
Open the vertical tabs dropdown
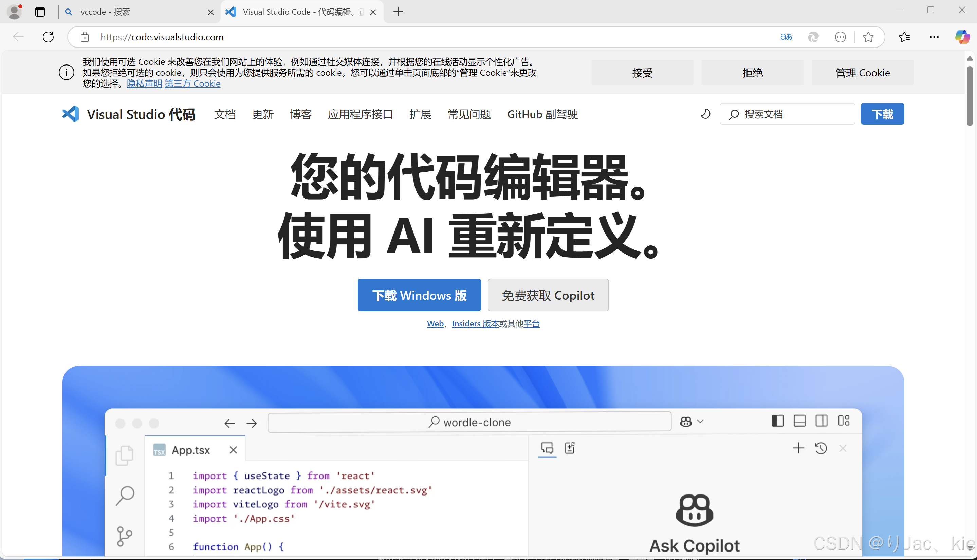(x=40, y=12)
